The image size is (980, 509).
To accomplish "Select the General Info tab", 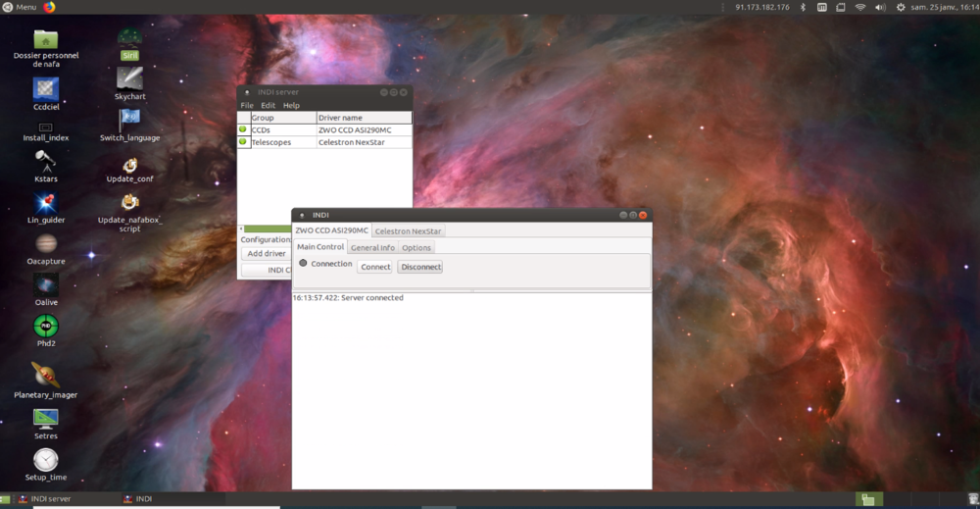I will click(372, 247).
